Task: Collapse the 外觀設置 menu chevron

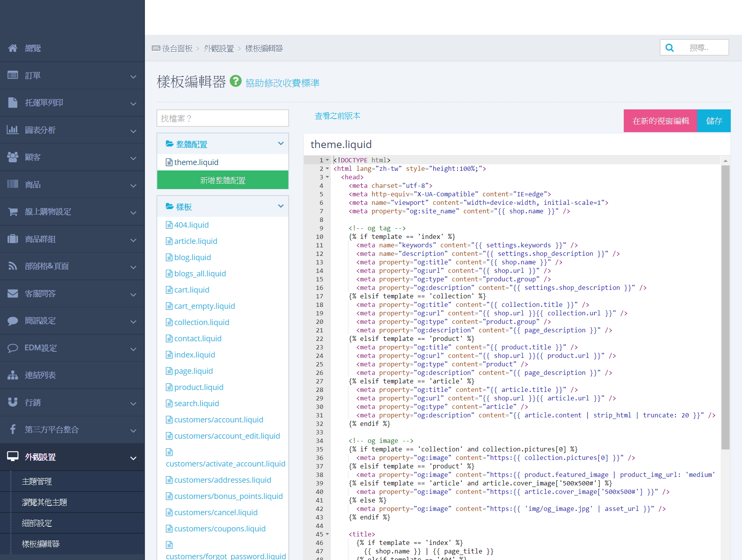Action: click(x=133, y=458)
